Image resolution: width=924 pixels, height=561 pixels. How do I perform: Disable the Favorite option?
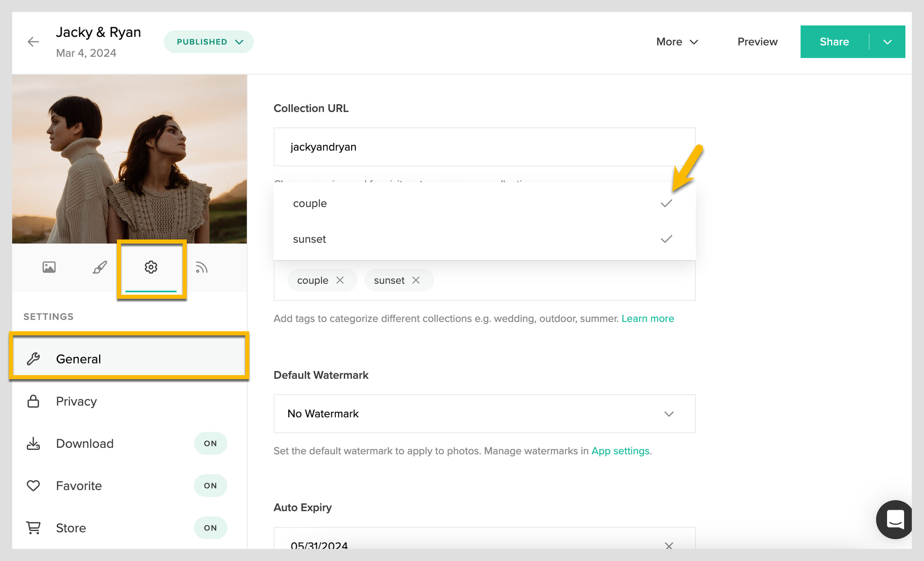click(210, 485)
